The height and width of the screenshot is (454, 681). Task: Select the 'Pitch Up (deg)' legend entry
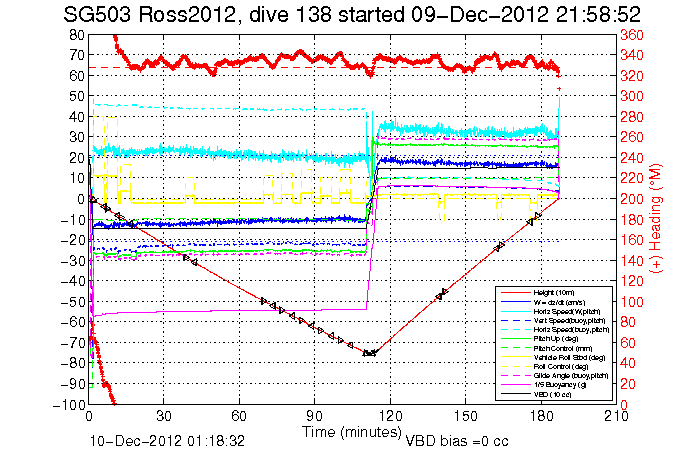[x=554, y=339]
